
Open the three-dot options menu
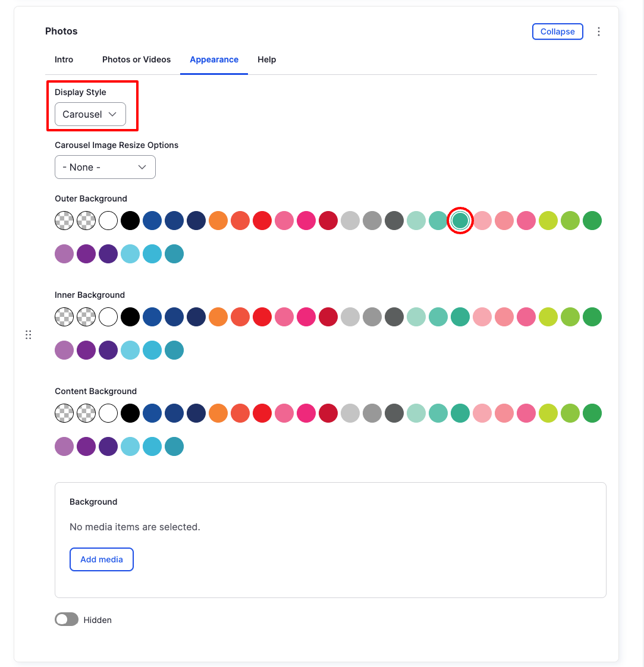(x=599, y=31)
